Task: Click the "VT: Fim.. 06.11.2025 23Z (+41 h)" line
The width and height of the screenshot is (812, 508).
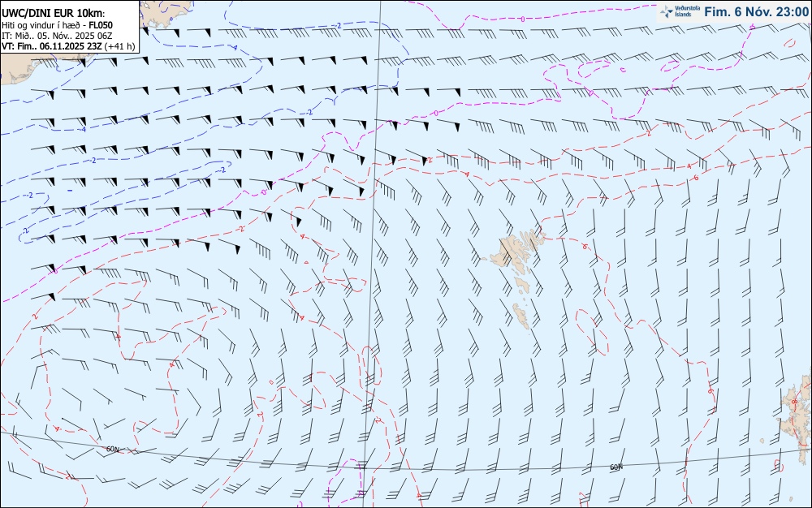Action: (68, 46)
